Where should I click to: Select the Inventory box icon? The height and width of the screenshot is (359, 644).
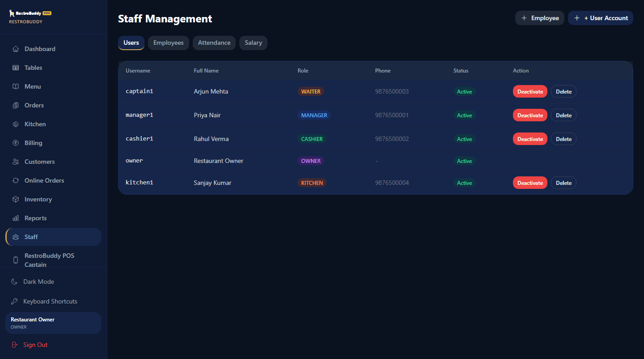tap(16, 199)
